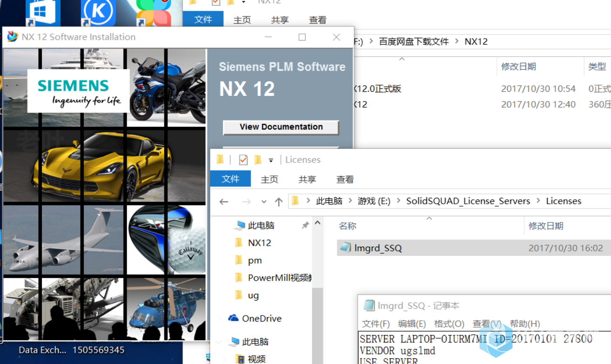Click navigation pane scrollbar up arrow
The height and width of the screenshot is (364, 611).
(318, 223)
